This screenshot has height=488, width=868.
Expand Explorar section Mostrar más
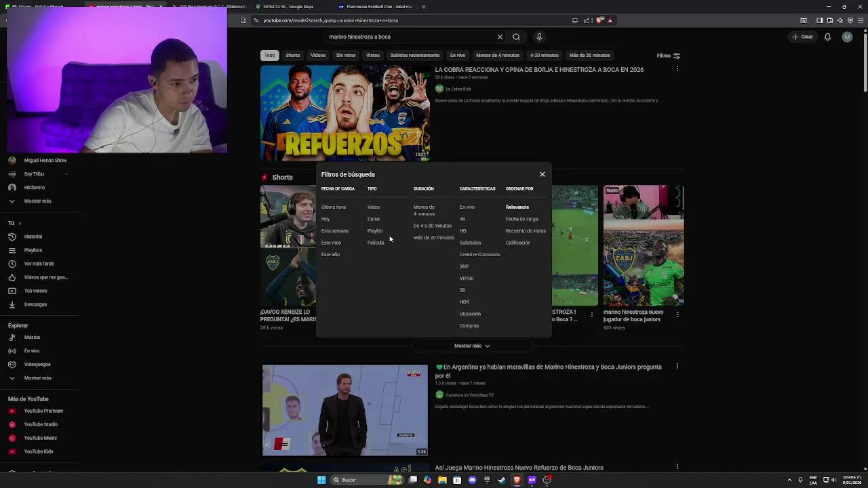pyautogui.click(x=37, y=378)
